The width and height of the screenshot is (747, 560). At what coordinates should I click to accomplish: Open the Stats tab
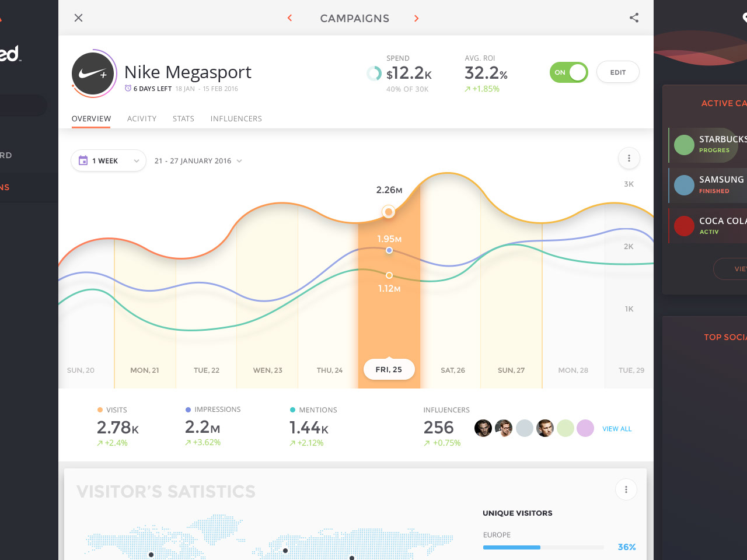tap(183, 118)
